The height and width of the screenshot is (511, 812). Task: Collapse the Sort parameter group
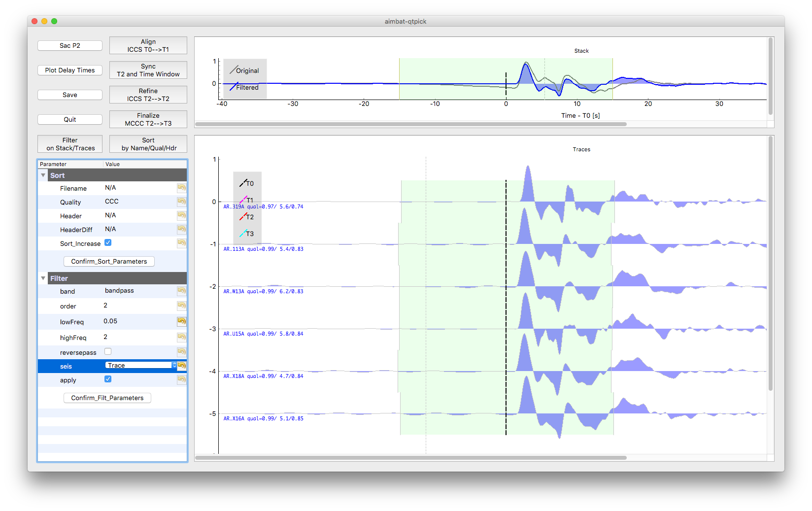[x=43, y=175]
